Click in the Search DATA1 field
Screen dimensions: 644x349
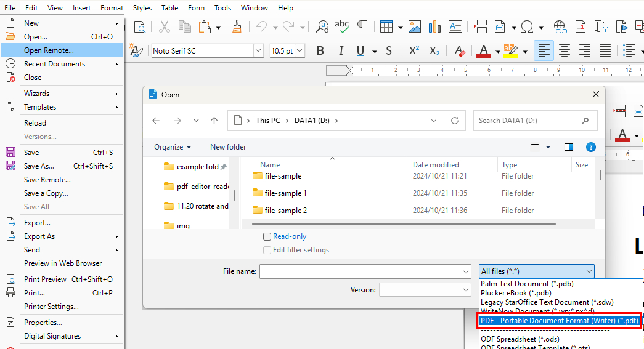pos(535,121)
